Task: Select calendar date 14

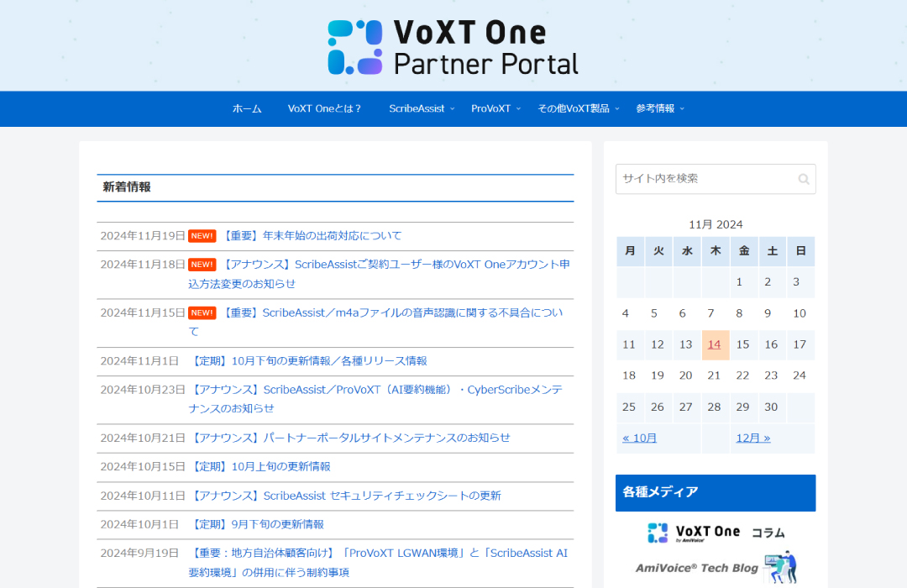Action: tap(715, 345)
